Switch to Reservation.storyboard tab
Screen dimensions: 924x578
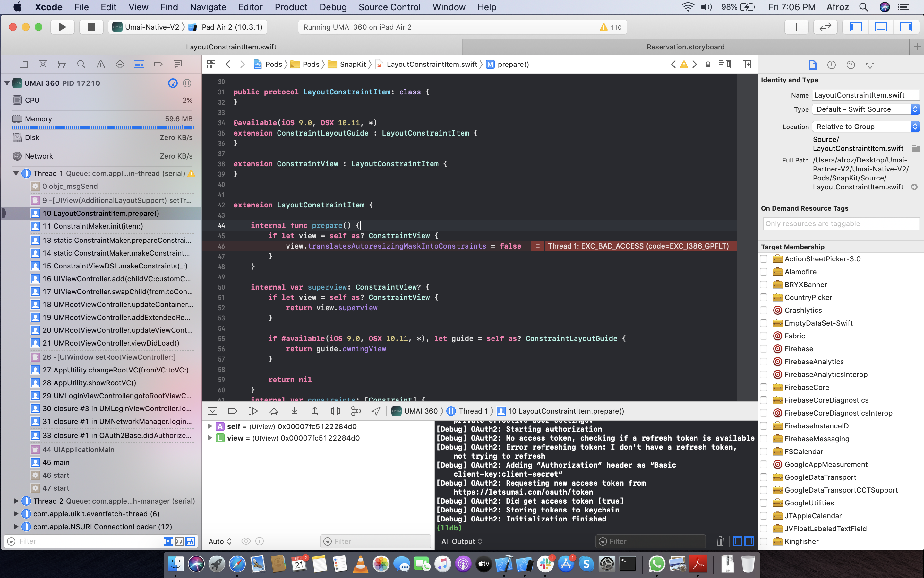click(686, 47)
